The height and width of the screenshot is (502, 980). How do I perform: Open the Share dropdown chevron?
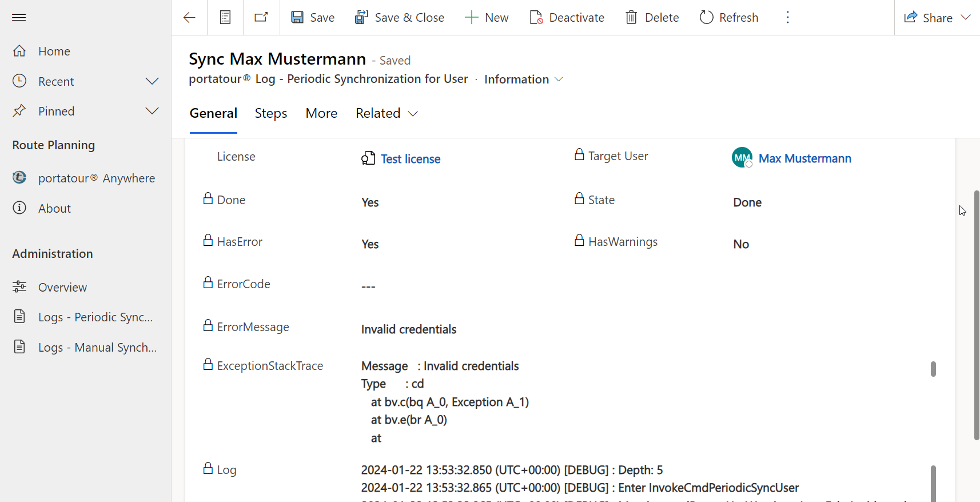966,18
